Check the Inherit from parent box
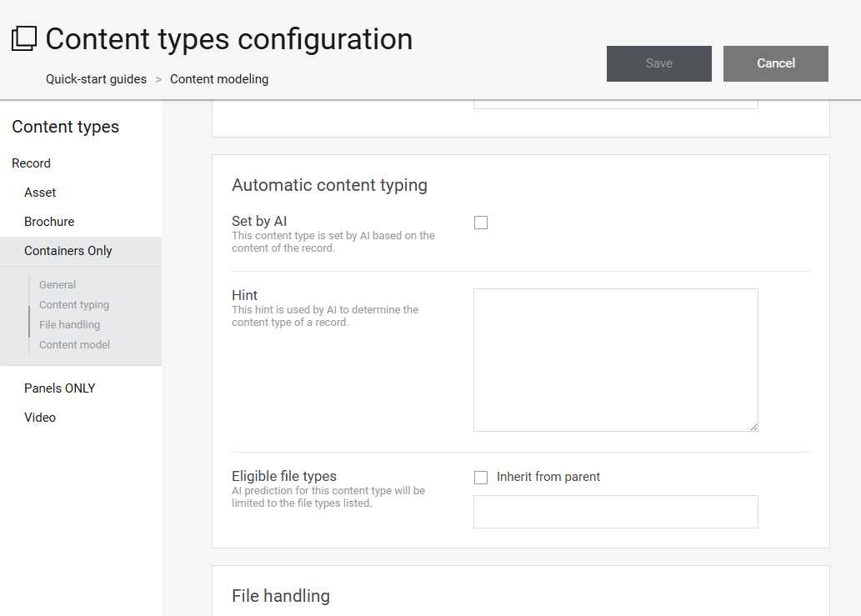Screen dimensions: 861x616 481,478
